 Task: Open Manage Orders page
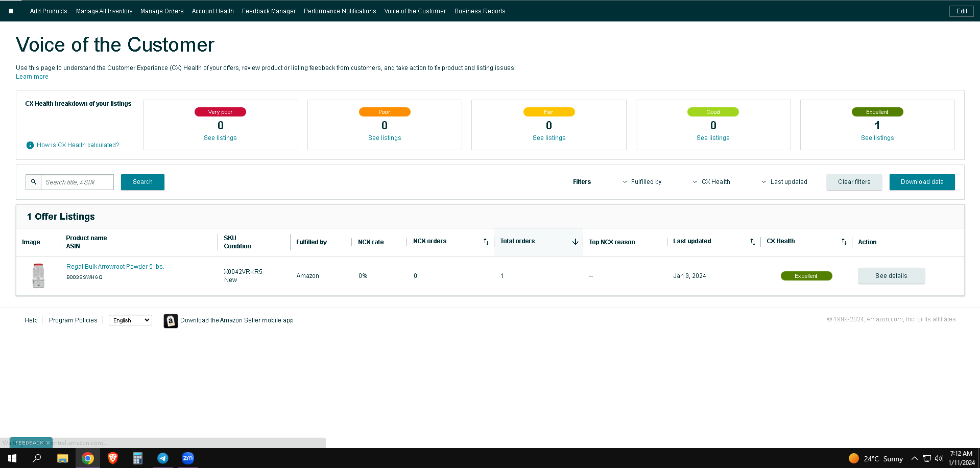[162, 11]
